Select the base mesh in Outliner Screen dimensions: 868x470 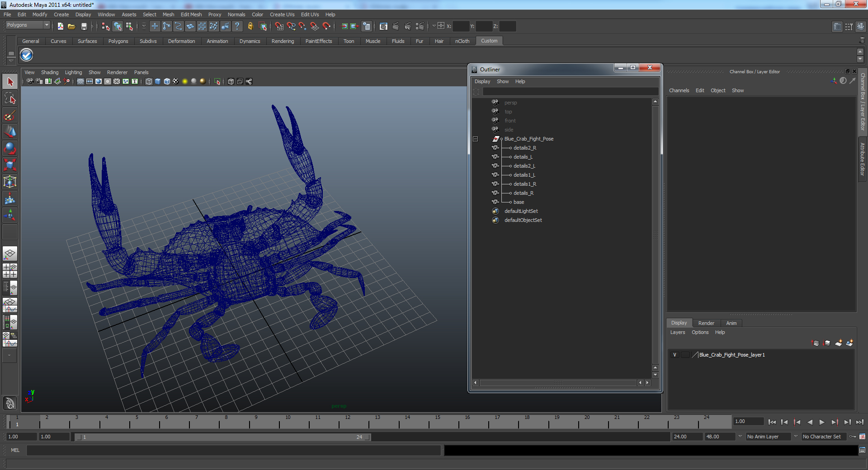pyautogui.click(x=519, y=202)
